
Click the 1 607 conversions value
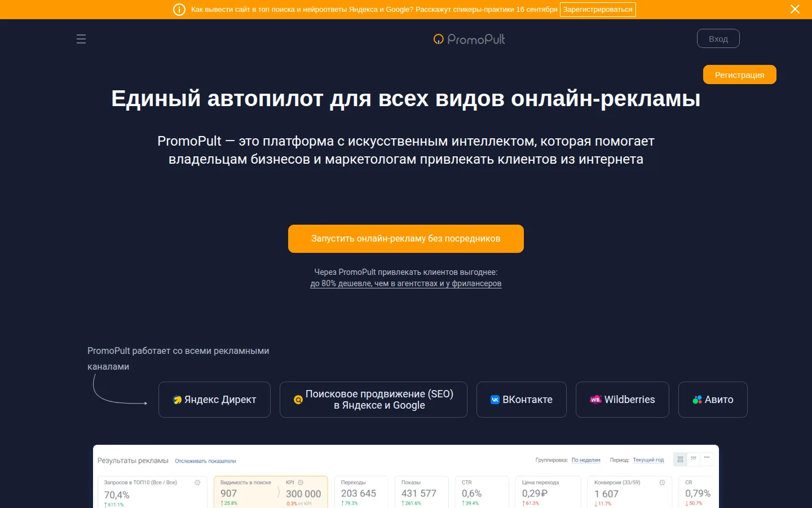(606, 494)
